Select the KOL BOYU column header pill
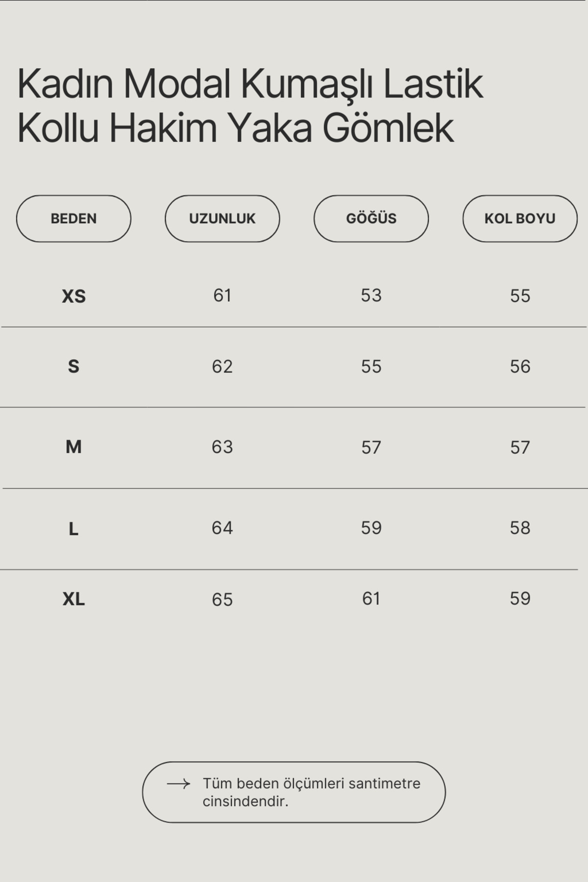The height and width of the screenshot is (882, 588). coord(520,219)
